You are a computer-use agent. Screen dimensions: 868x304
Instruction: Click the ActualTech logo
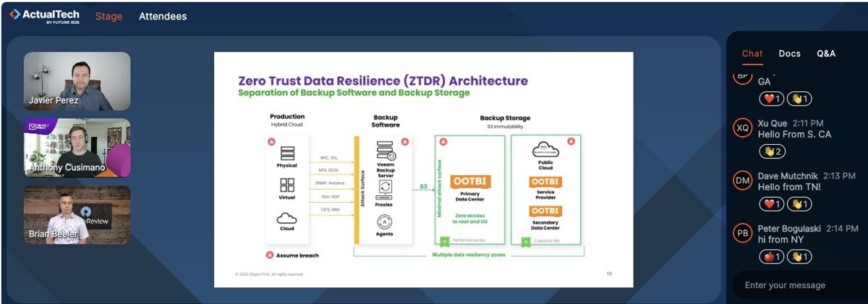click(x=44, y=17)
